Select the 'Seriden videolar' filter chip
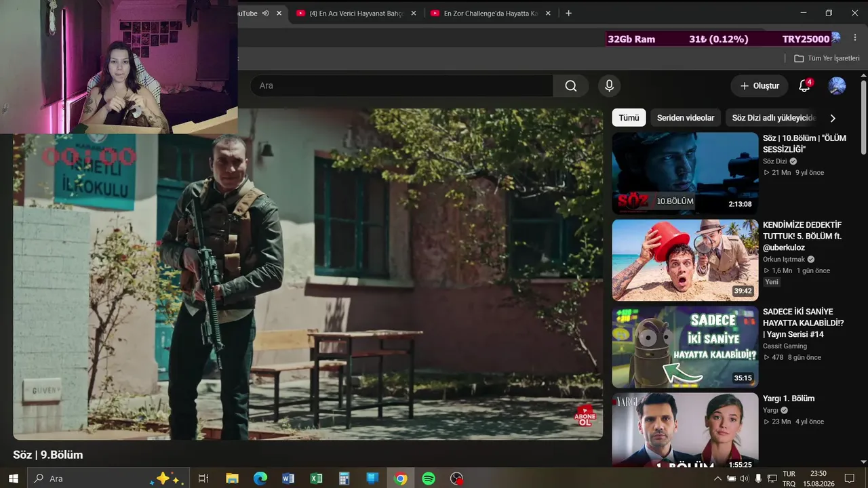 [686, 118]
